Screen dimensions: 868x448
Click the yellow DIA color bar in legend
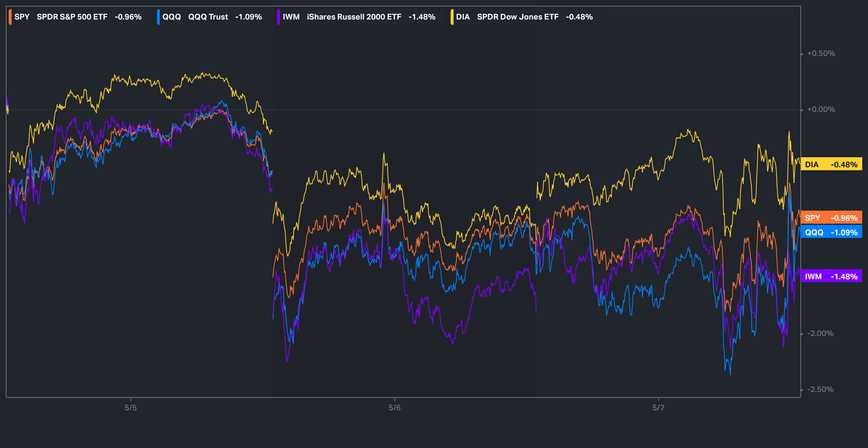click(x=452, y=17)
